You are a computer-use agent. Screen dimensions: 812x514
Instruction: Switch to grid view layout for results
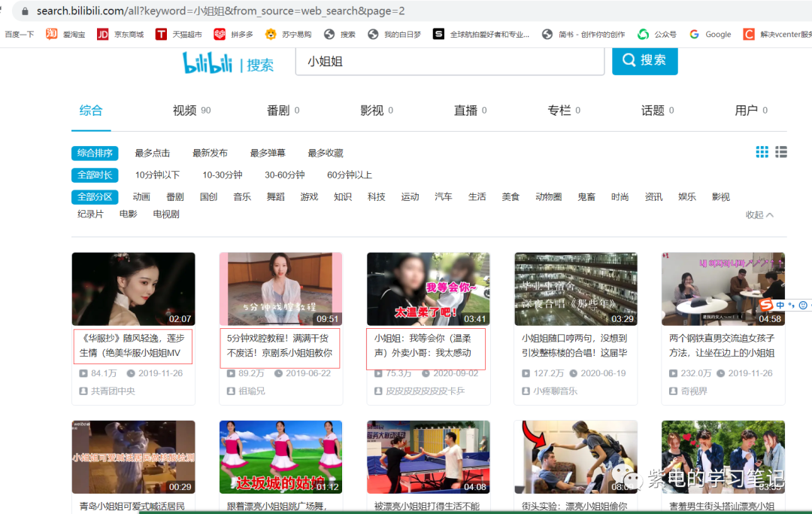click(x=761, y=151)
